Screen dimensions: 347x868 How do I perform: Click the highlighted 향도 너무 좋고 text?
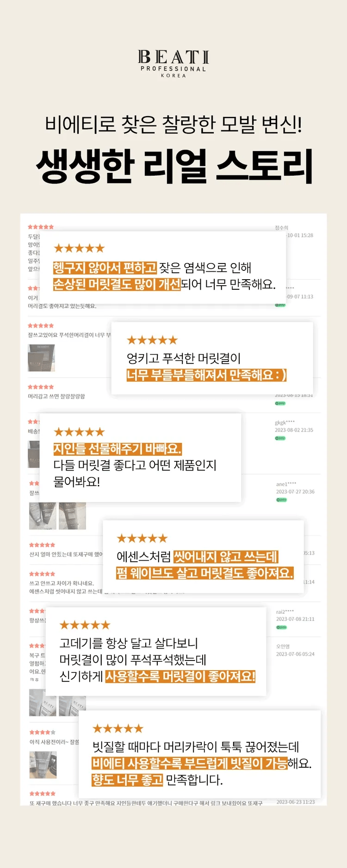point(128,780)
